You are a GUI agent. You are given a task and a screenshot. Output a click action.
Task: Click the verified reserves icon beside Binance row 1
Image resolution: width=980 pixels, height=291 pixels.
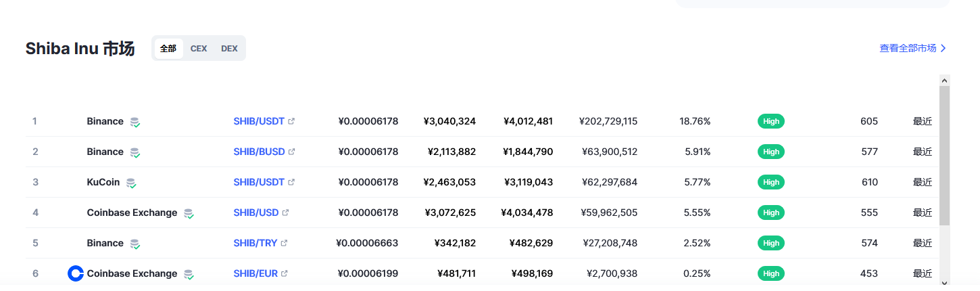pyautogui.click(x=135, y=122)
